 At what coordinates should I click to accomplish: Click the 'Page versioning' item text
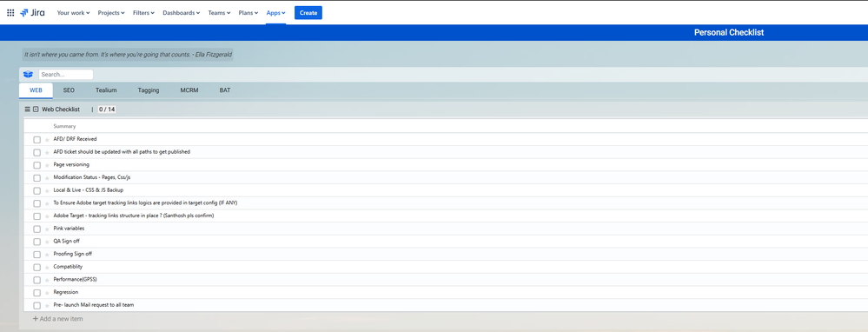point(71,165)
